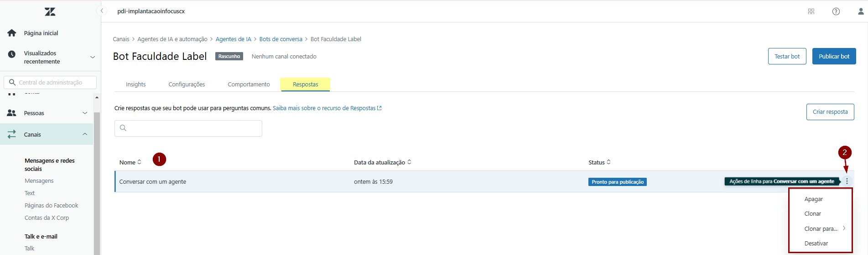The image size is (868, 255).
Task: Click the Publicar bot button
Action: [x=834, y=56]
